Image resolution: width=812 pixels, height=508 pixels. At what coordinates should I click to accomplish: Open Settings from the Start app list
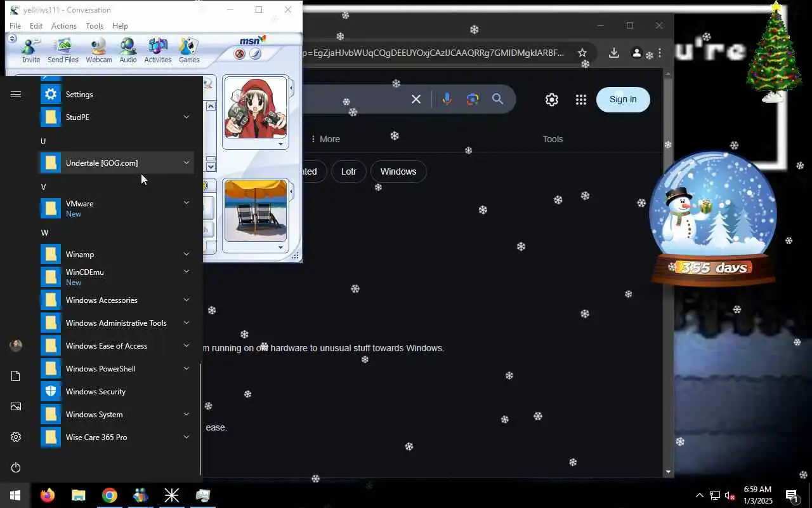(117, 95)
